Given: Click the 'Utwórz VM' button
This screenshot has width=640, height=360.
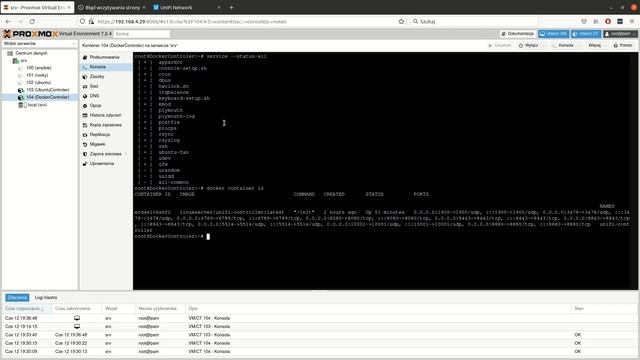Looking at the screenshot, I should pos(553,33).
